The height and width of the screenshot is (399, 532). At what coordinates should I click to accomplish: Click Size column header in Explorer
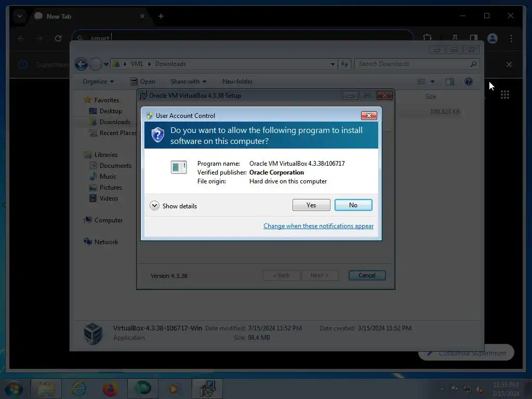point(431,97)
